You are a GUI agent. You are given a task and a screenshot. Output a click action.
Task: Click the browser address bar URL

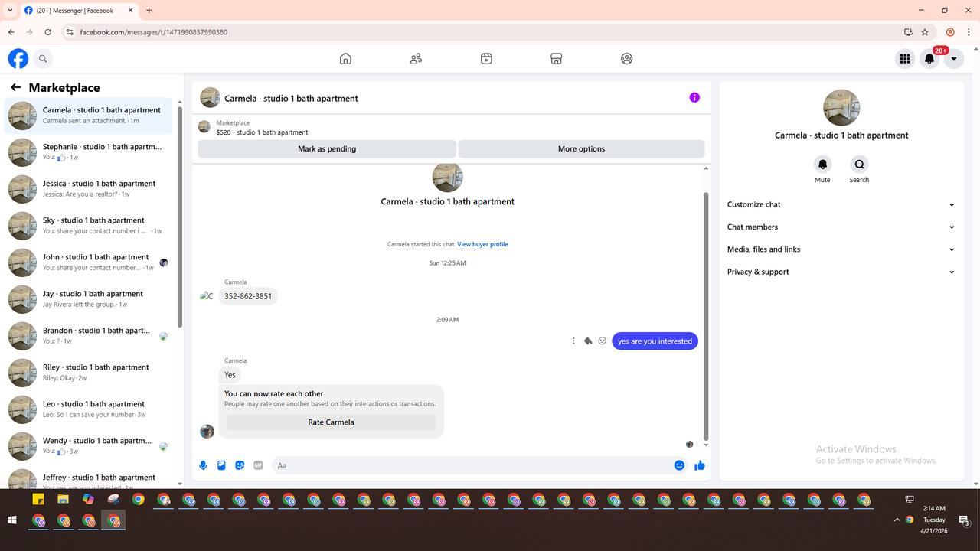click(x=154, y=32)
